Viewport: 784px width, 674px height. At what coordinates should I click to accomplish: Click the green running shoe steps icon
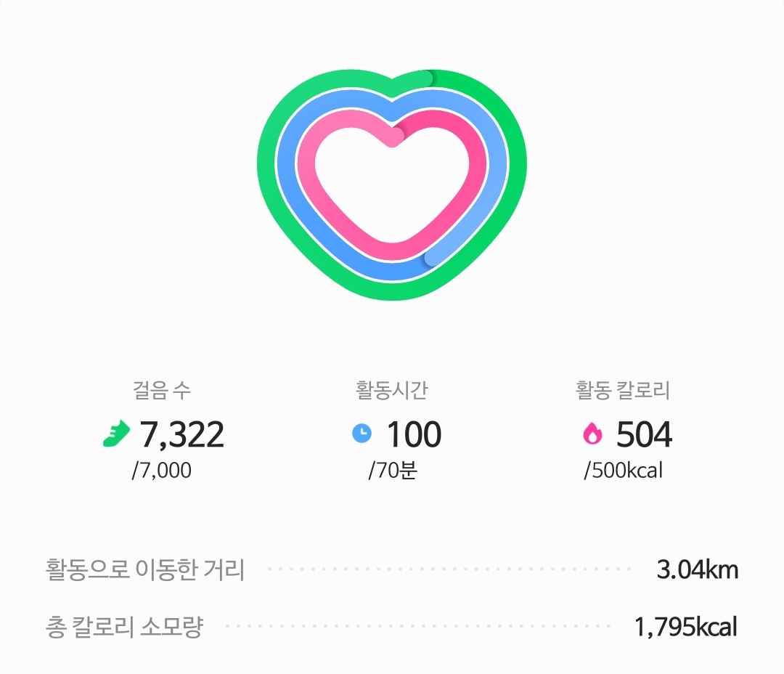tap(116, 434)
